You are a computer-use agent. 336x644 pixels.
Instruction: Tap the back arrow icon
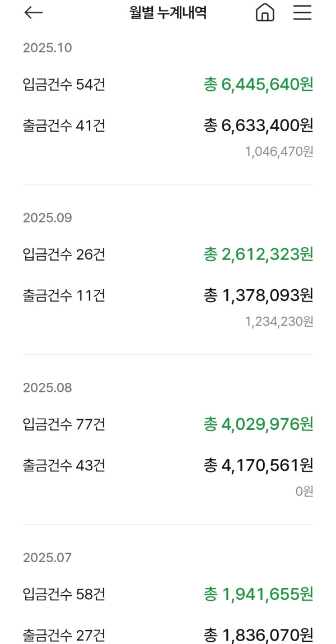[34, 13]
